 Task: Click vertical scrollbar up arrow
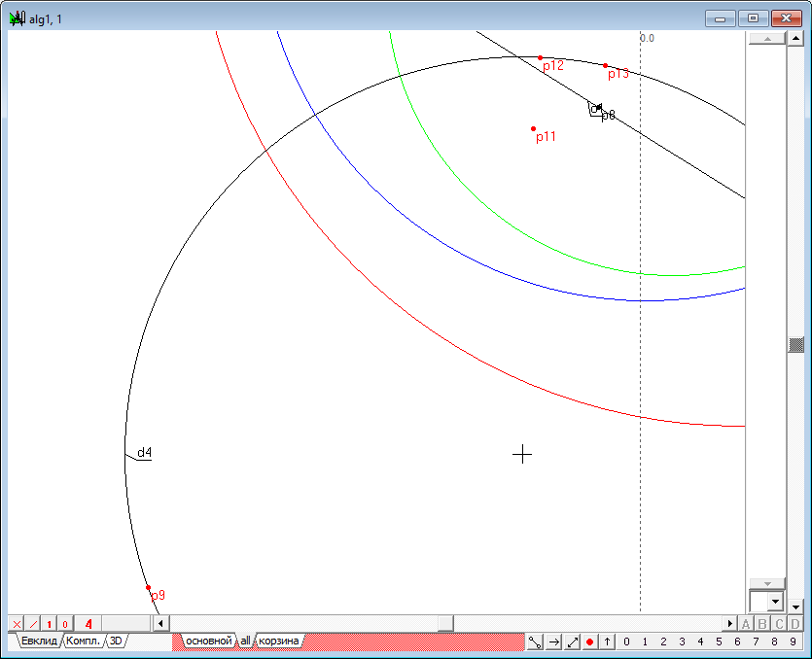(x=795, y=39)
